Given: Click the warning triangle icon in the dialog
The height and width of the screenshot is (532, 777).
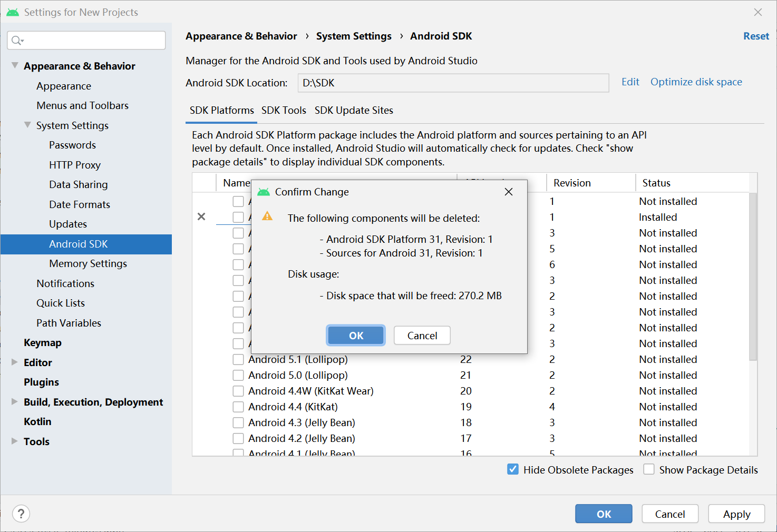Looking at the screenshot, I should (x=267, y=216).
